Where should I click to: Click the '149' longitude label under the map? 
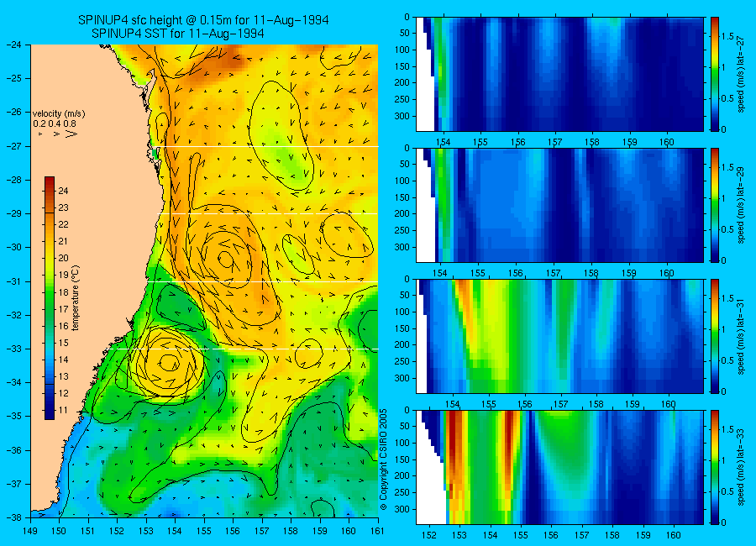(30, 531)
